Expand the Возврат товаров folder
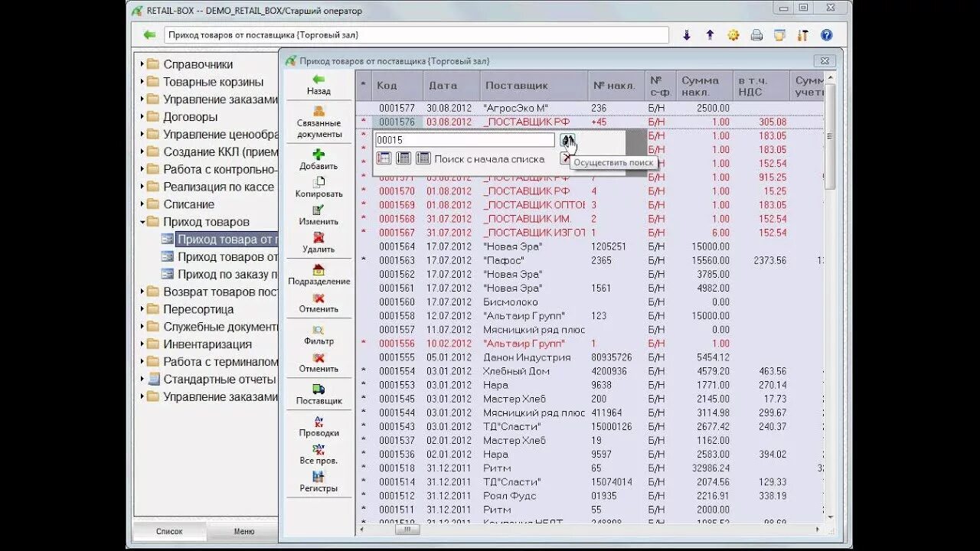 point(142,292)
